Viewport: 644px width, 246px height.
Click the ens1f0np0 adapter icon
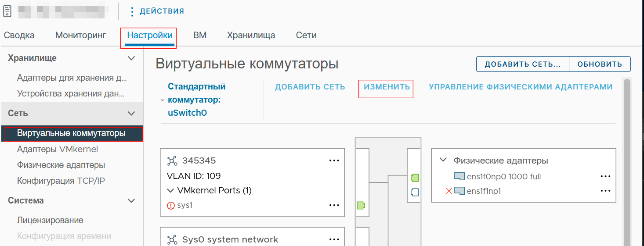tap(459, 177)
